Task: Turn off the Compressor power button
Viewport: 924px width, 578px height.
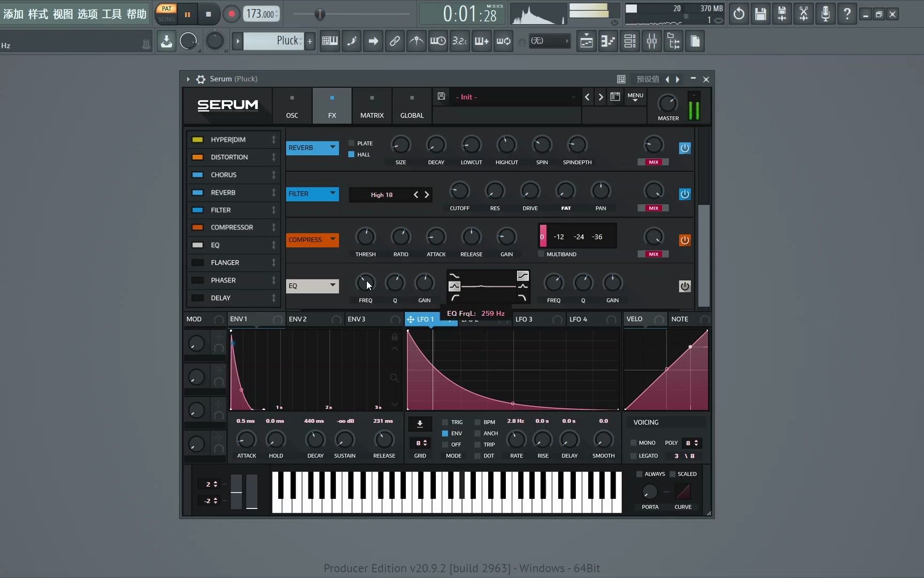Action: pos(684,240)
